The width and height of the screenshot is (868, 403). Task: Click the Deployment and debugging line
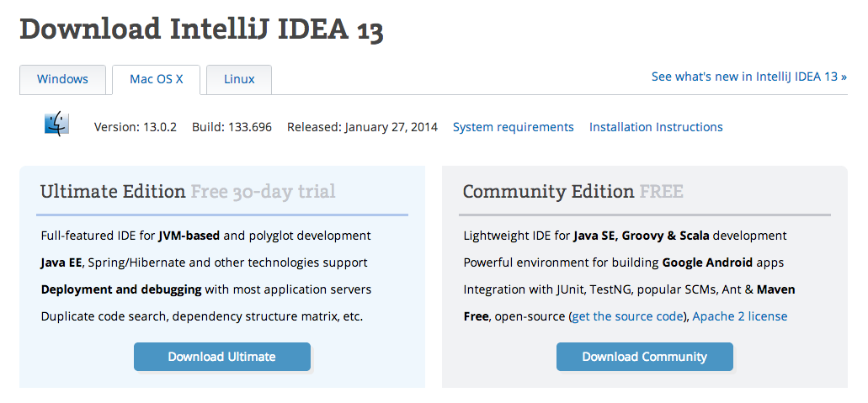click(x=206, y=289)
